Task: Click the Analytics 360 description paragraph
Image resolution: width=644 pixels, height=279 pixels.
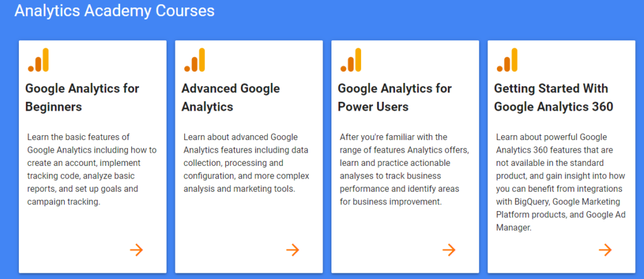Action: coord(559,182)
